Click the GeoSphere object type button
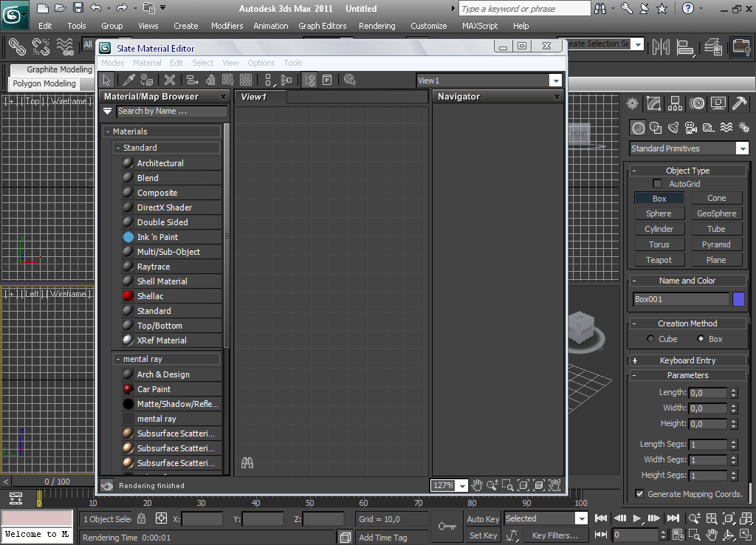Screen dimensions: 756x545 (x=716, y=213)
